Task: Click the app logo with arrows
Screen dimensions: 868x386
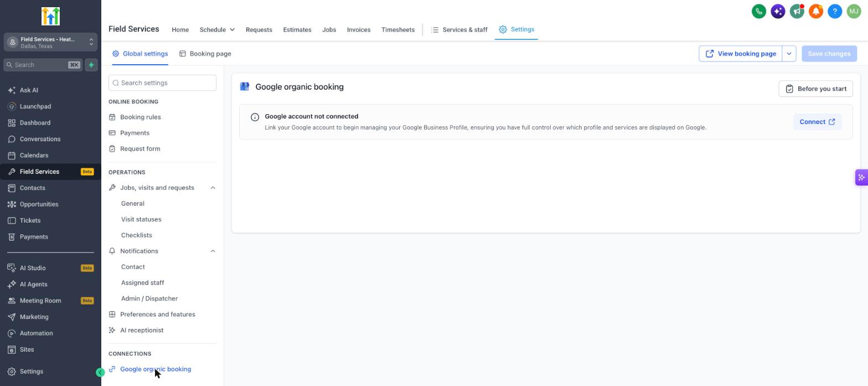Action: [x=50, y=16]
